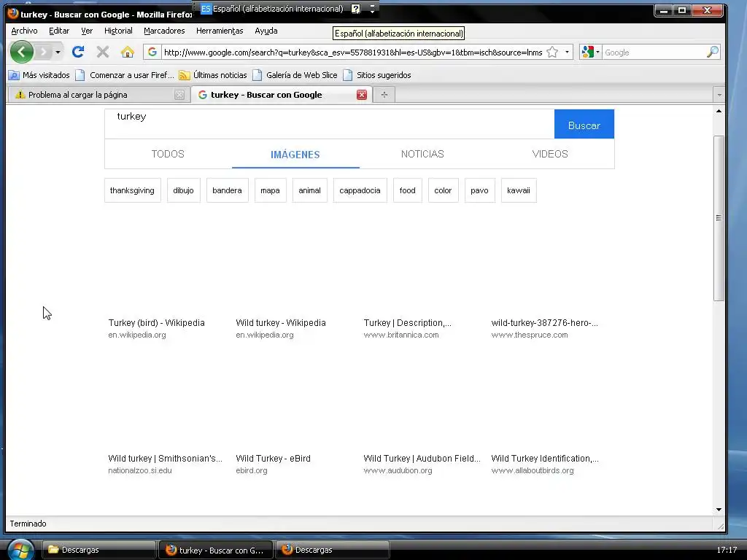Open the Ayuda menu
The image size is (747, 560).
click(266, 31)
